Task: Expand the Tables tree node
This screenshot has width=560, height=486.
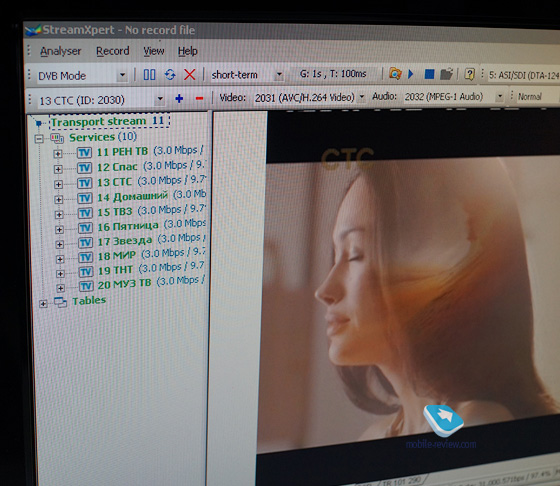Action: pyautogui.click(x=43, y=304)
